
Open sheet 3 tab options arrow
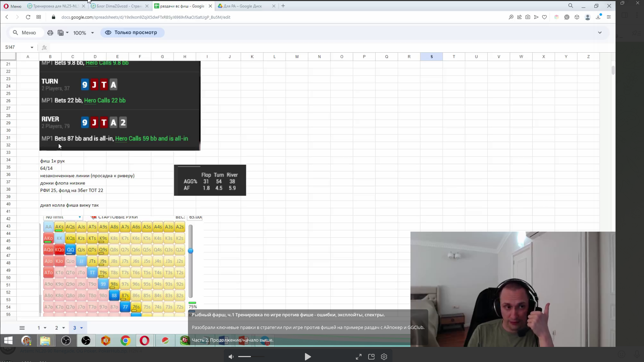point(82,328)
